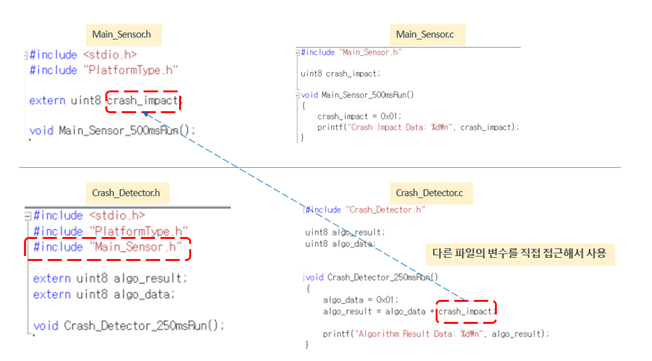Click 'extern uint8 algo_result;' declaration
The image size is (652, 361).
tap(110, 278)
